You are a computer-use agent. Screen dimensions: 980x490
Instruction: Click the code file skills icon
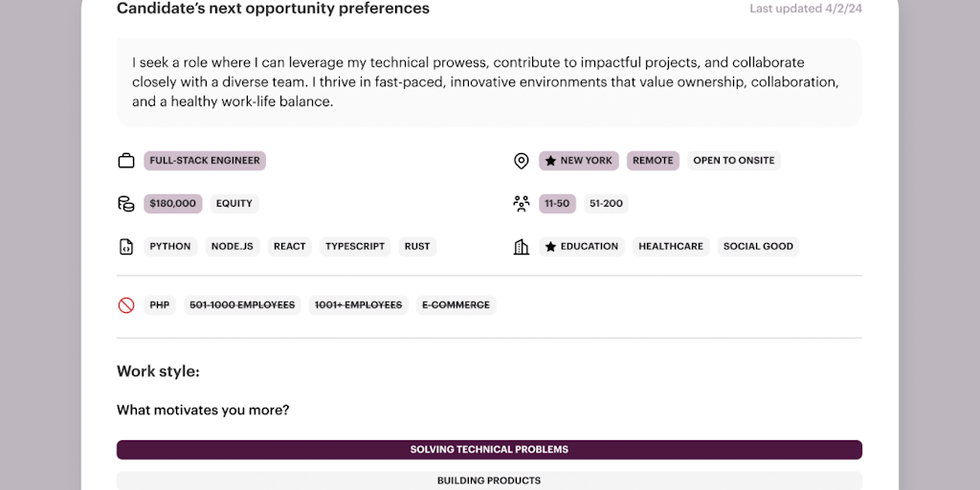click(126, 247)
